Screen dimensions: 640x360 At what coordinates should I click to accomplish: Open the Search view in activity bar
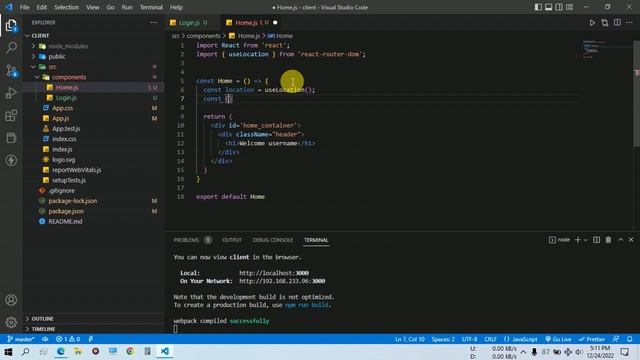coord(11,48)
